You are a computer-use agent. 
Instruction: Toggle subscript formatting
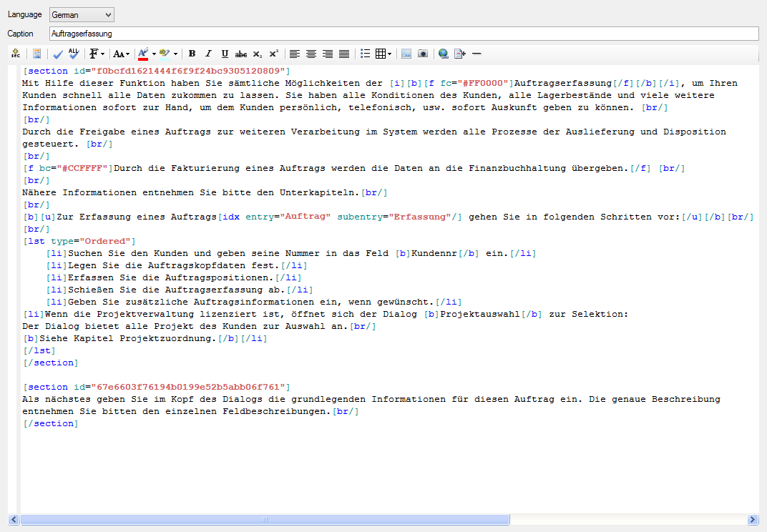click(x=258, y=54)
